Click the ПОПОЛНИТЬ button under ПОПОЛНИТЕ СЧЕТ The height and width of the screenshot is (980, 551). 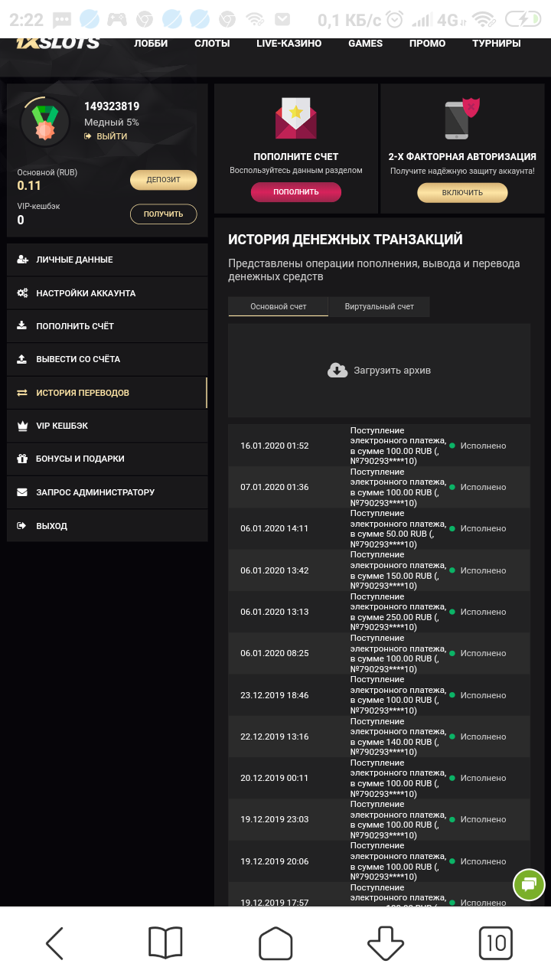click(x=296, y=192)
